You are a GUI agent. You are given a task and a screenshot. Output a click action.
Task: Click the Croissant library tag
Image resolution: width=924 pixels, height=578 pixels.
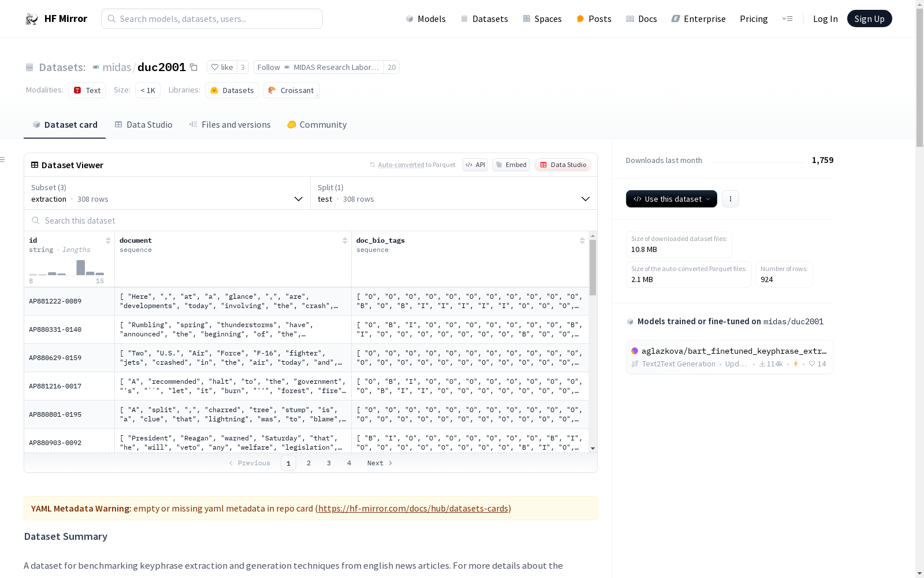(x=291, y=90)
